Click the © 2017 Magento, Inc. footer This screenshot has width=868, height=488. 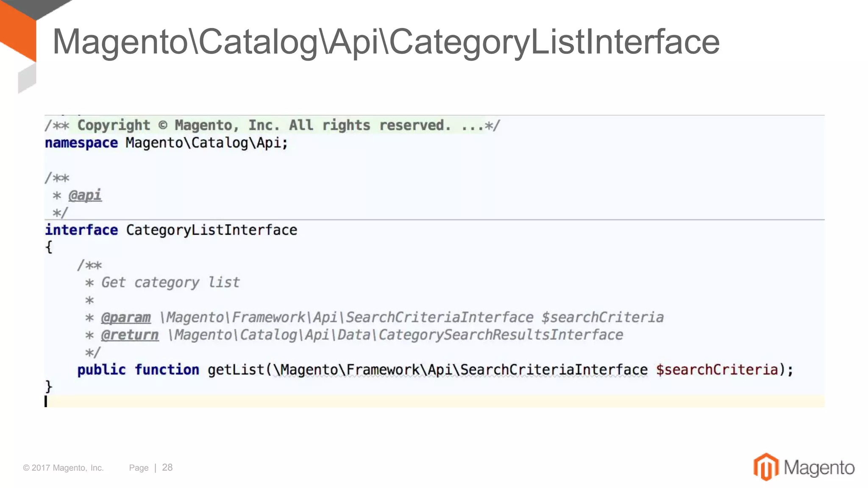pyautogui.click(x=63, y=468)
